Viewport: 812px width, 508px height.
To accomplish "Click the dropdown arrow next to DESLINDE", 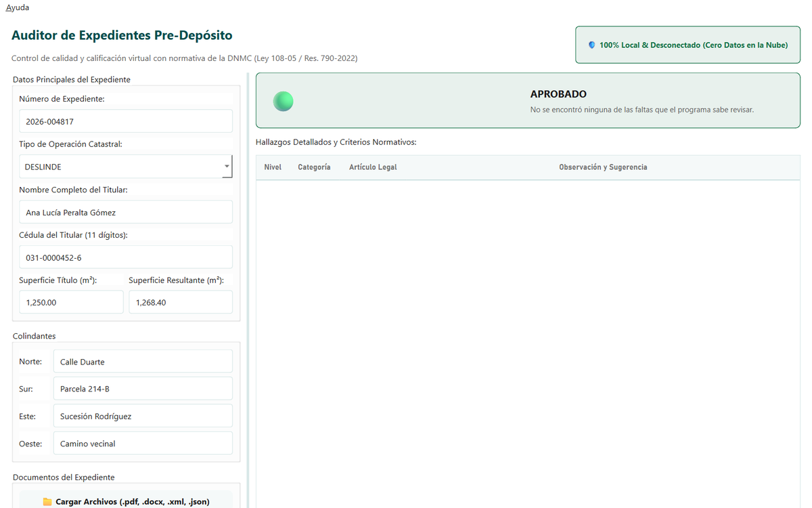I will click(x=227, y=167).
